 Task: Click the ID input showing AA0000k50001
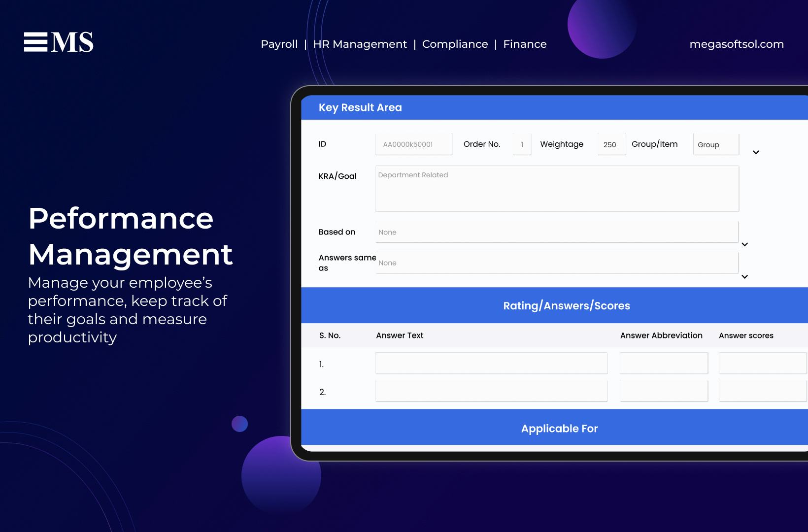[x=413, y=144]
